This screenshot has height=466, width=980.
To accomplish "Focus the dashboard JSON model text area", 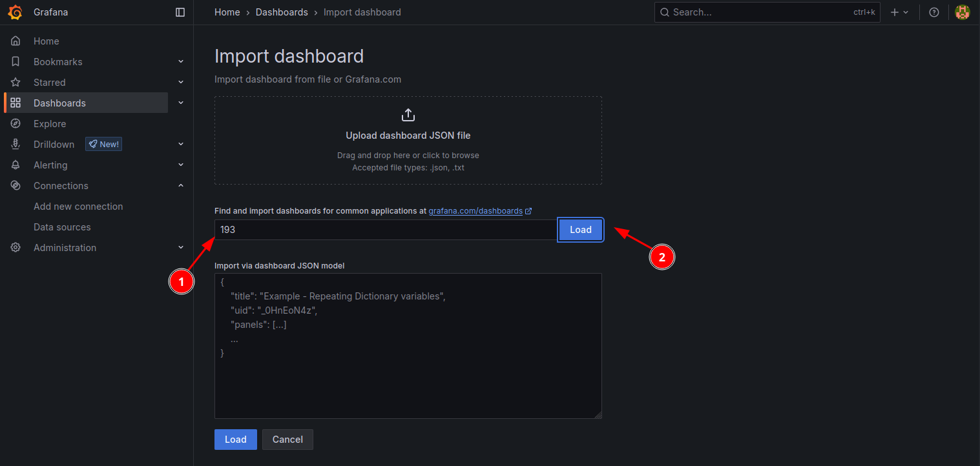I will [x=408, y=374].
